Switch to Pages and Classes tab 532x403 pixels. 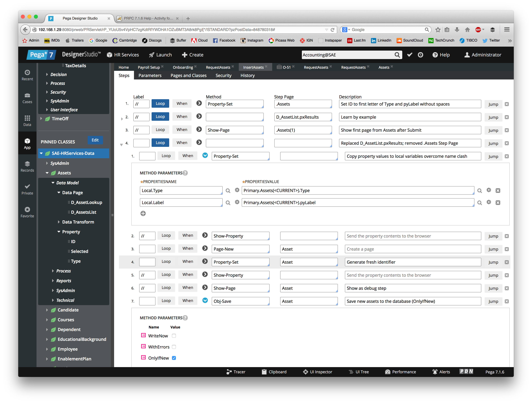[x=188, y=75]
